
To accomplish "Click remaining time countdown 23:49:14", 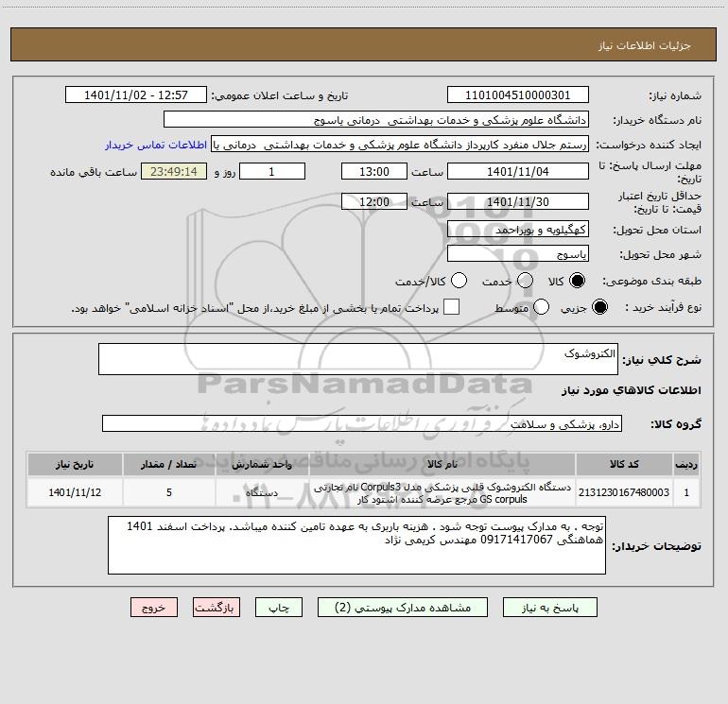I will tap(174, 171).
